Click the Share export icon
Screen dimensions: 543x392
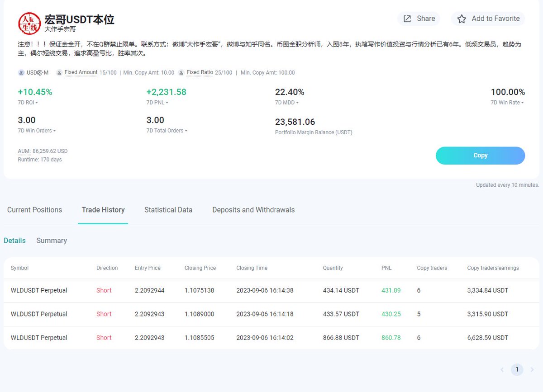click(x=407, y=19)
